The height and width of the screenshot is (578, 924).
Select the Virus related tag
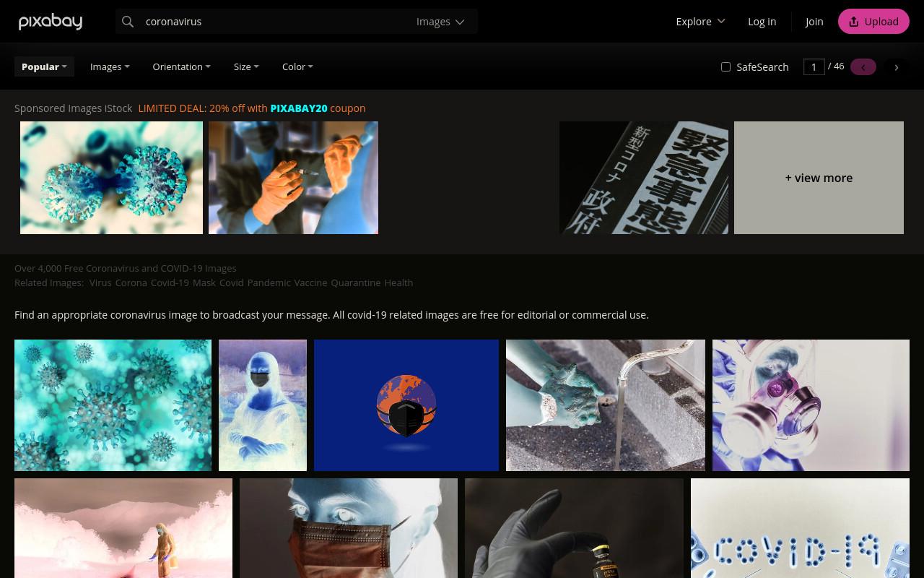coord(100,282)
